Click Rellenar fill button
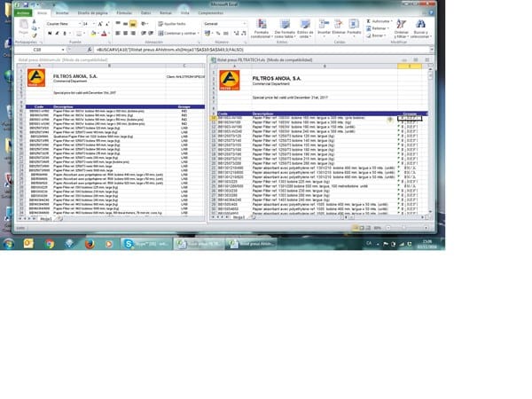The height and width of the screenshot is (399, 532). pyautogui.click(x=378, y=28)
